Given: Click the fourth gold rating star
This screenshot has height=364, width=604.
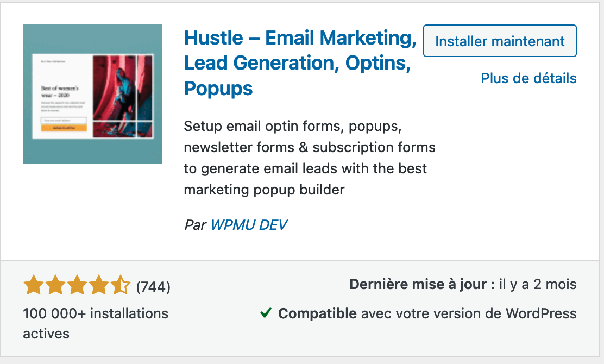Looking at the screenshot, I should pyautogui.click(x=98, y=285).
